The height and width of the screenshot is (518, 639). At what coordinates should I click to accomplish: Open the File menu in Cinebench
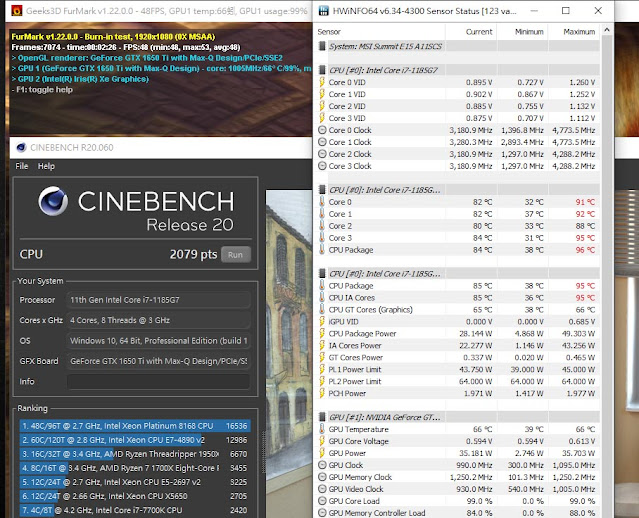(22, 166)
